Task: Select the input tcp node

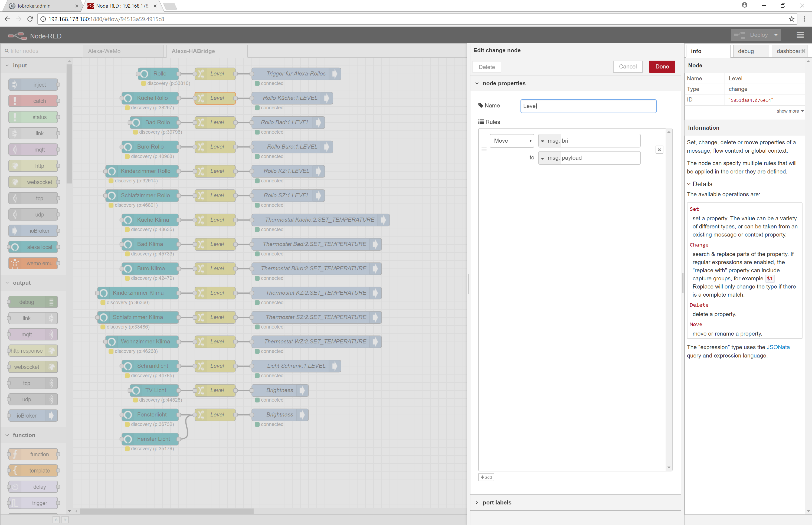Action: [33, 198]
